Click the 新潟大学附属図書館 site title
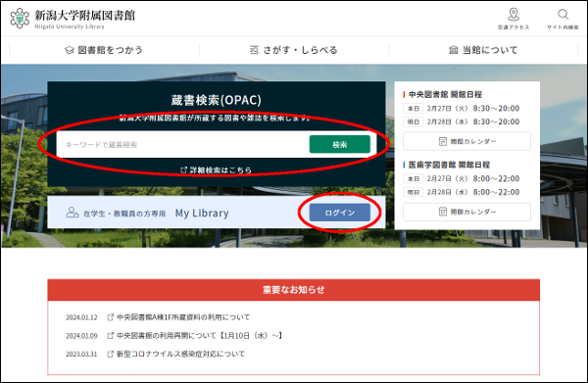Screen dimensions: 588x383 pyautogui.click(x=84, y=16)
